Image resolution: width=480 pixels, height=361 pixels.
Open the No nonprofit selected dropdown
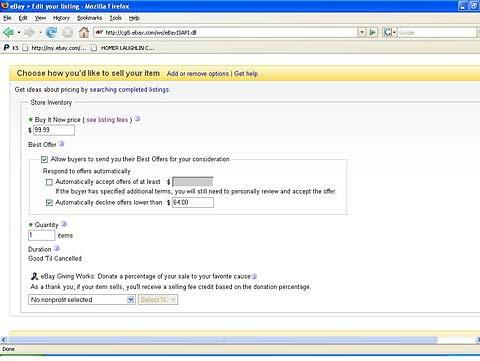(82, 299)
